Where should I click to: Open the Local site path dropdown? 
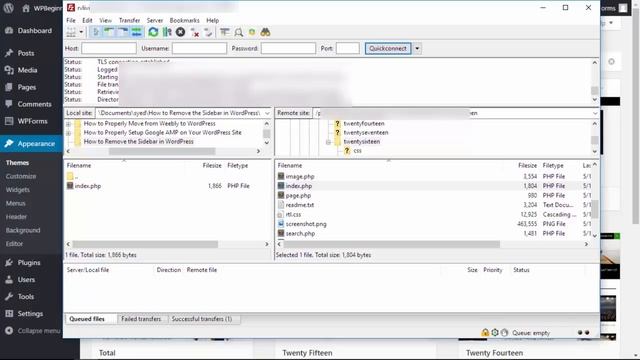pos(267,113)
